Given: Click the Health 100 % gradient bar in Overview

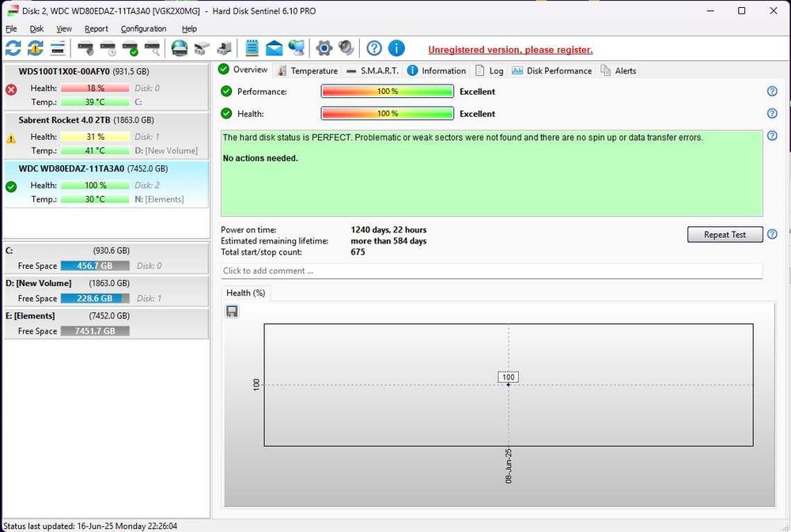Looking at the screenshot, I should coord(387,114).
